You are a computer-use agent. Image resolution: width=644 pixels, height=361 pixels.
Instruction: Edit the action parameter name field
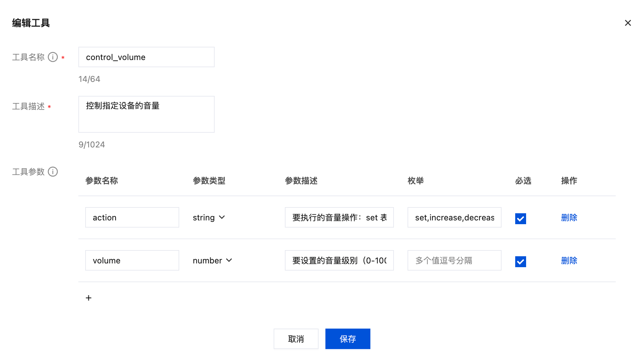tap(132, 218)
